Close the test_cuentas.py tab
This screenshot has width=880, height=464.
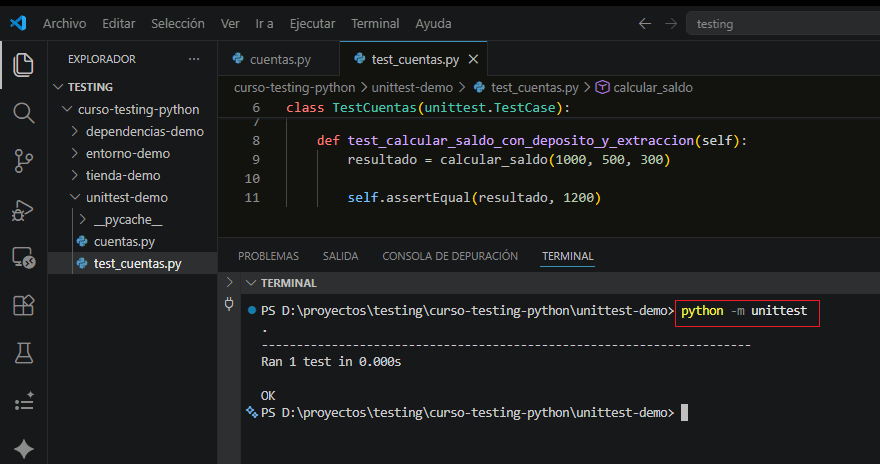(x=473, y=59)
